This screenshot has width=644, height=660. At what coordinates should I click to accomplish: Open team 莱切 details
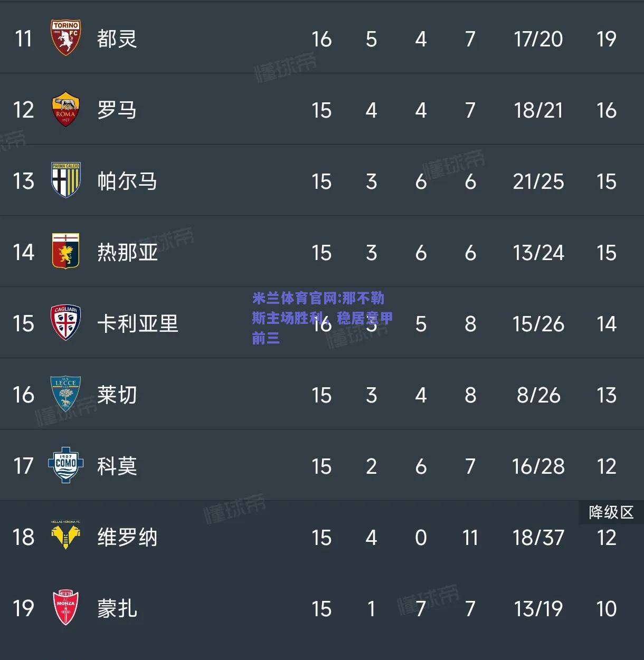click(117, 395)
